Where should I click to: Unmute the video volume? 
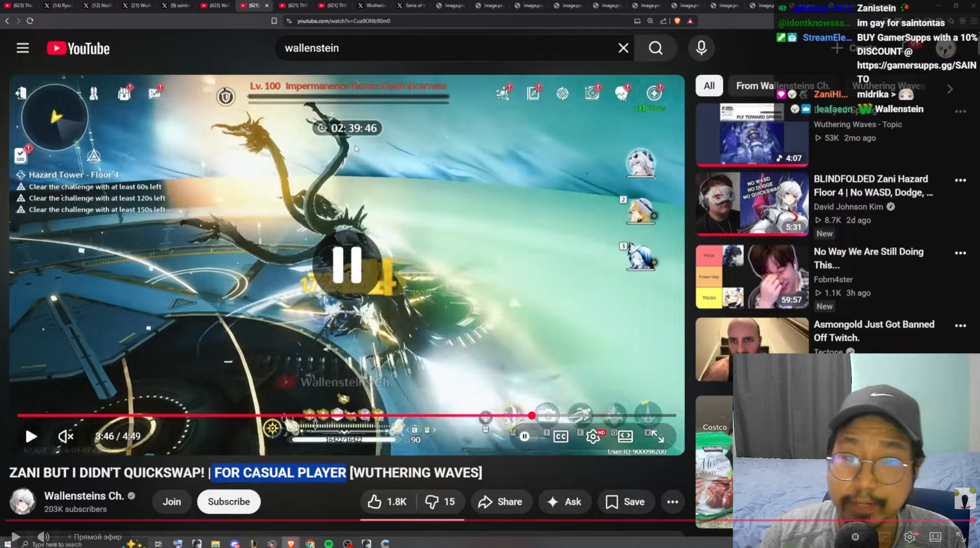click(x=66, y=436)
